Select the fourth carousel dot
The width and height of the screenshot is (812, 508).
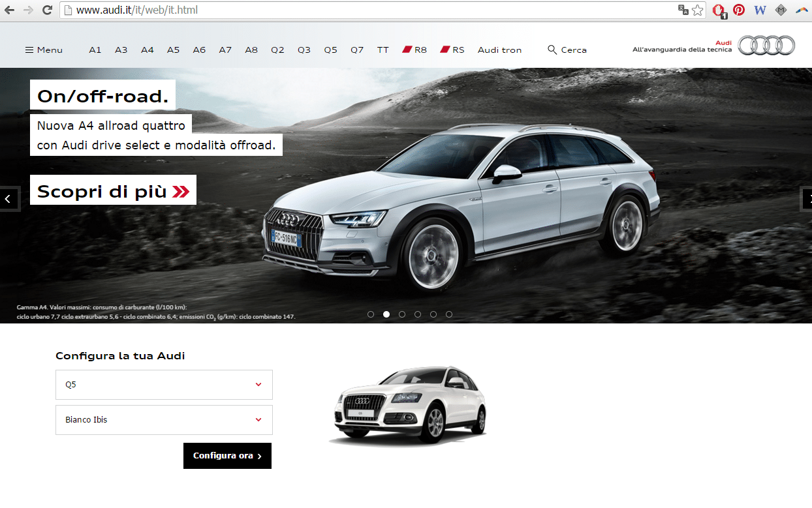[x=418, y=314]
